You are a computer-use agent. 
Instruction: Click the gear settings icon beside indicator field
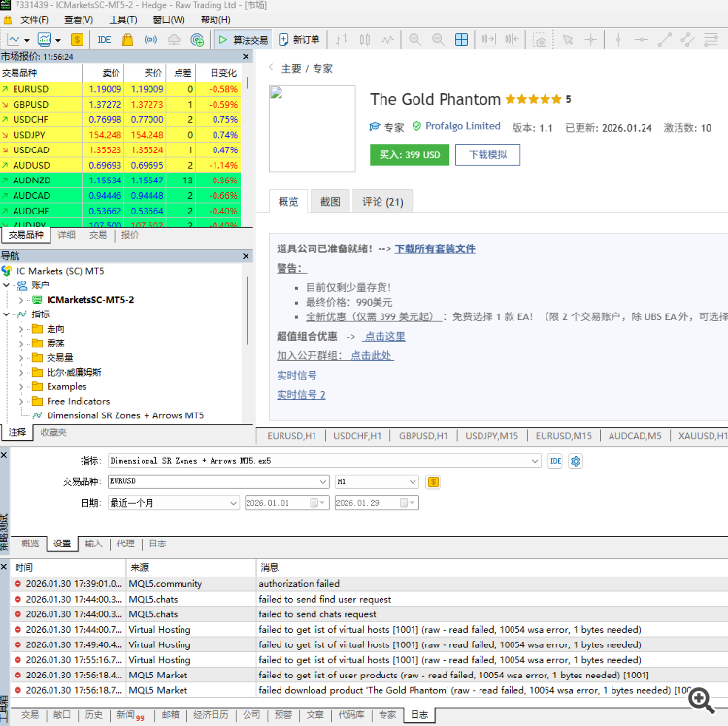tap(576, 461)
